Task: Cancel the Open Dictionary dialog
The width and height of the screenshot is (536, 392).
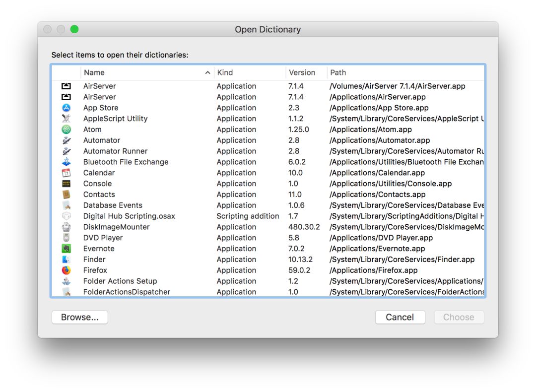Action: (x=400, y=317)
